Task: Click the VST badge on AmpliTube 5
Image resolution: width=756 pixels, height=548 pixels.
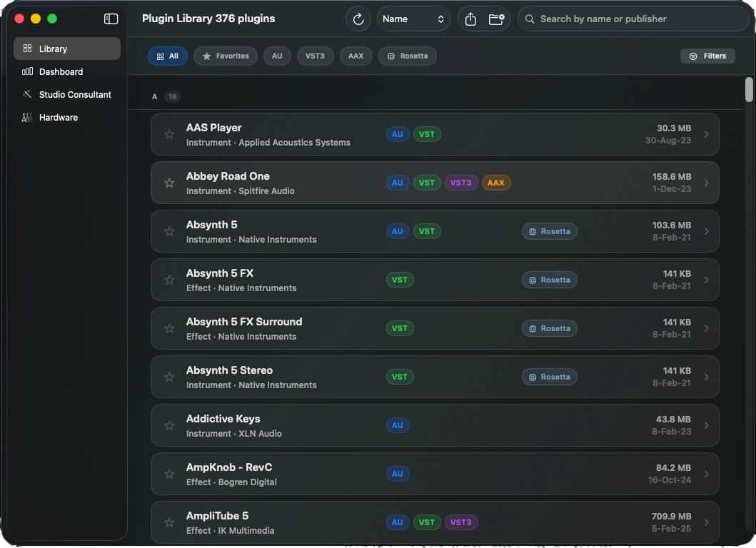Action: coord(427,522)
